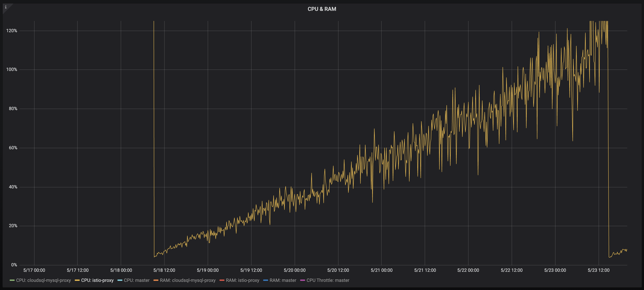Click yellow color swatch of CPU: istio-proxy
Image resolution: width=644 pixels, height=290 pixels.
tap(77, 280)
